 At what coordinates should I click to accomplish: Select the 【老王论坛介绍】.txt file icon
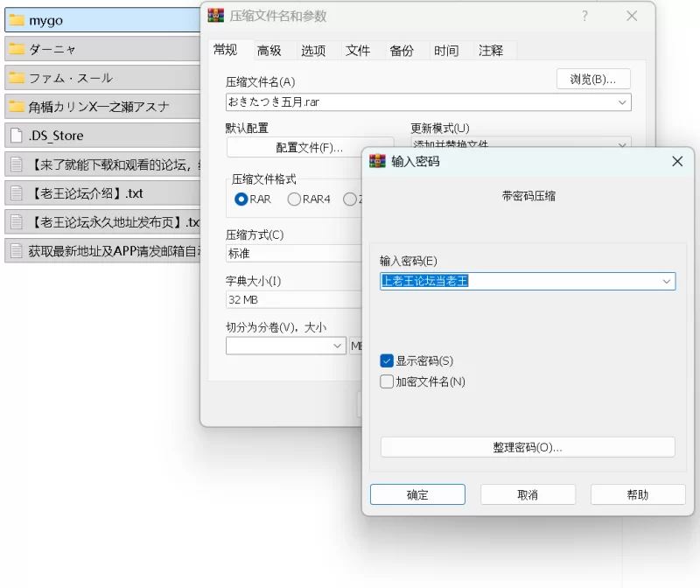click(16, 192)
